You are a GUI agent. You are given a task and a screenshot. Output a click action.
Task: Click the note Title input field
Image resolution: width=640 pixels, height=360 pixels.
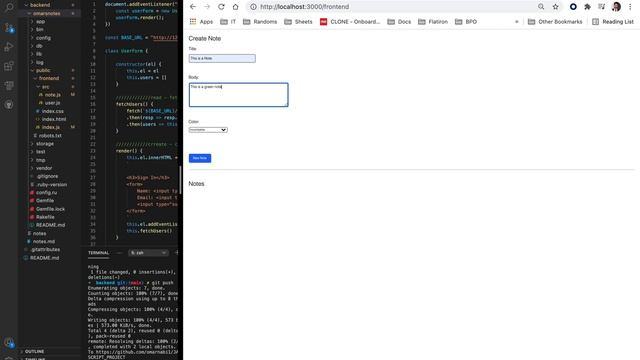pyautogui.click(x=222, y=58)
